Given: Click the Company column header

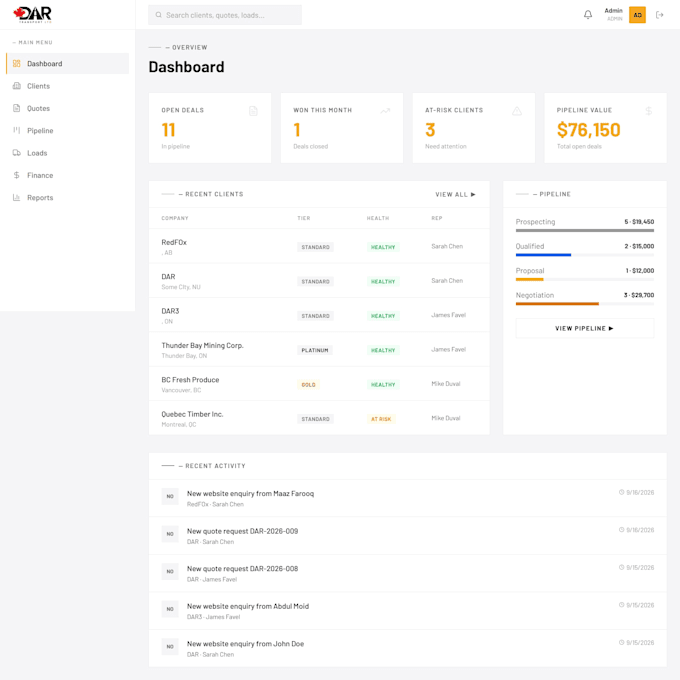Looking at the screenshot, I should (175, 218).
